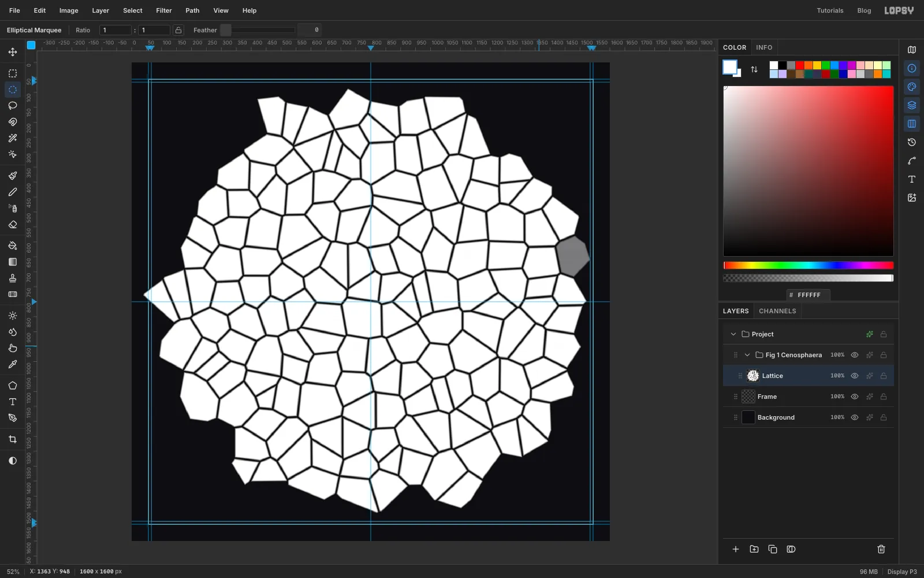Hide the Frame layer

(x=855, y=397)
